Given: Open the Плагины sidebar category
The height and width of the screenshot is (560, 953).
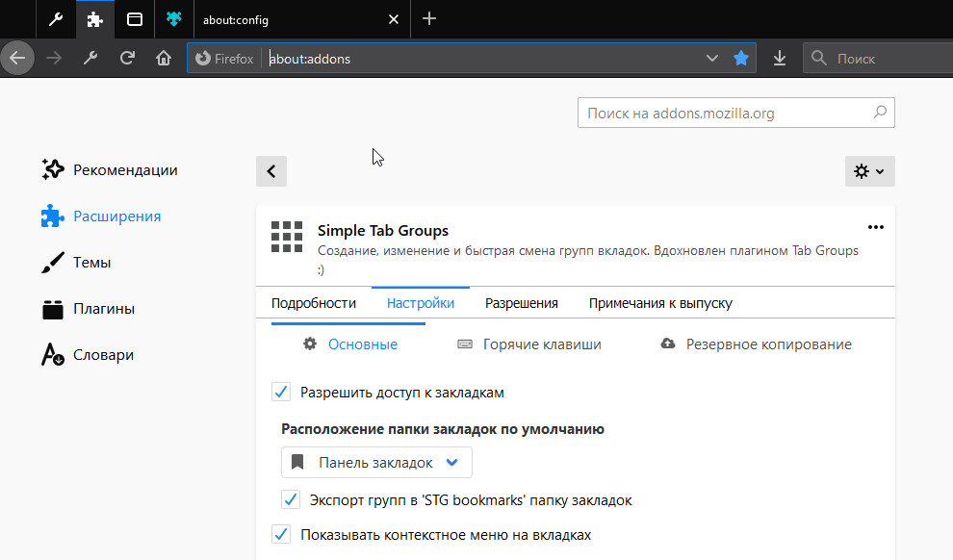Looking at the screenshot, I should [89, 309].
